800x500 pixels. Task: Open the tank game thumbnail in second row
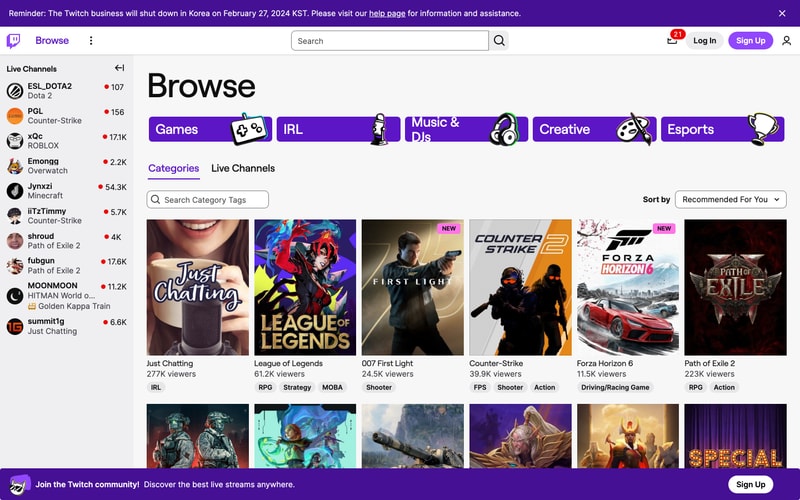pyautogui.click(x=413, y=436)
